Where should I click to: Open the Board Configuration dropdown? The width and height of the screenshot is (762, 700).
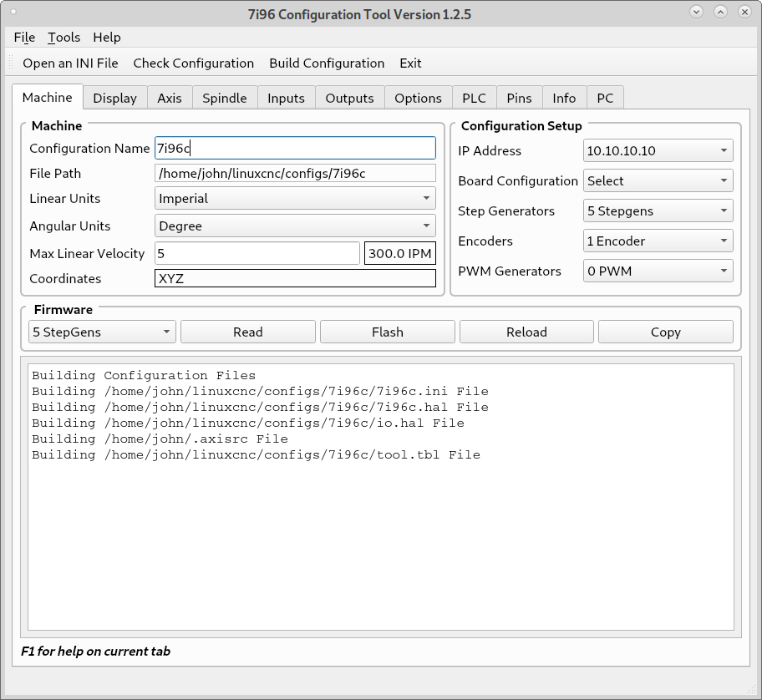point(658,180)
